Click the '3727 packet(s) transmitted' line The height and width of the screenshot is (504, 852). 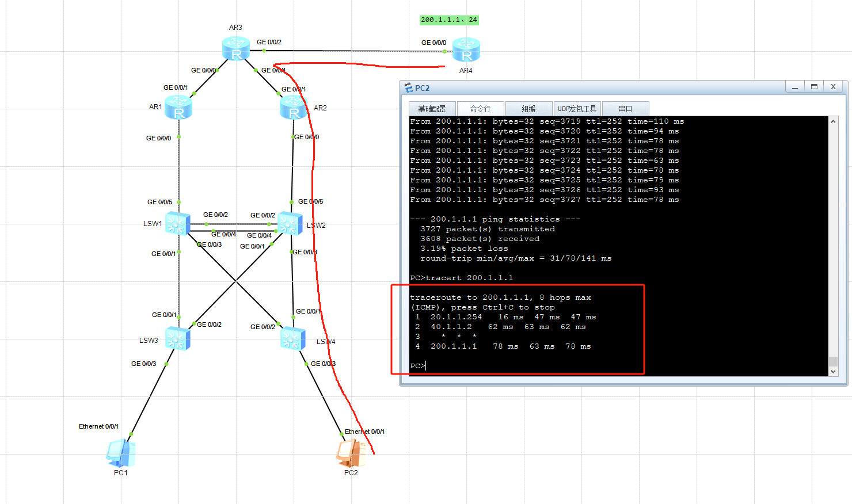[x=488, y=229]
